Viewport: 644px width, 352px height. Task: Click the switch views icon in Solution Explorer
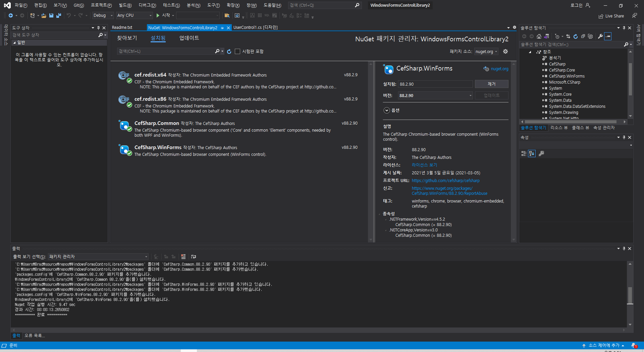tap(547, 36)
